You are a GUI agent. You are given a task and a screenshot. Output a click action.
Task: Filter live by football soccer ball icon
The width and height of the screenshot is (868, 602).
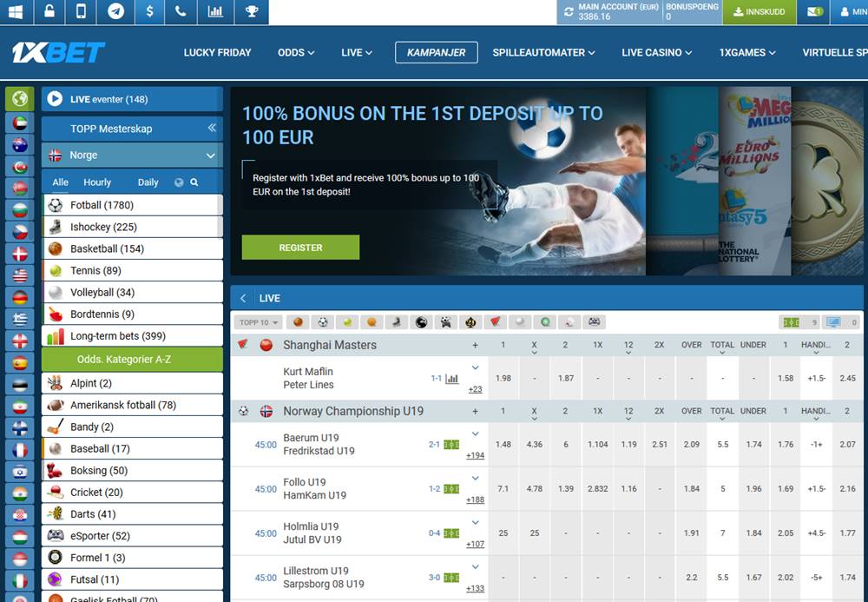pyautogui.click(x=323, y=321)
